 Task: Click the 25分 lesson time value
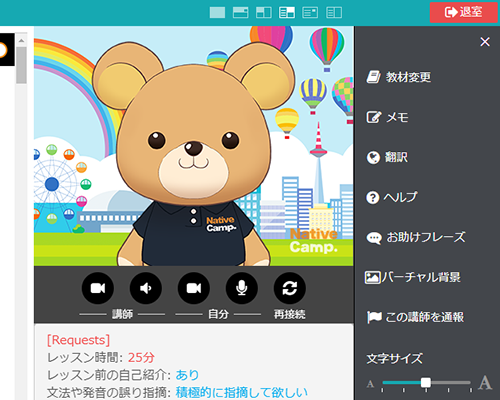[x=141, y=357]
